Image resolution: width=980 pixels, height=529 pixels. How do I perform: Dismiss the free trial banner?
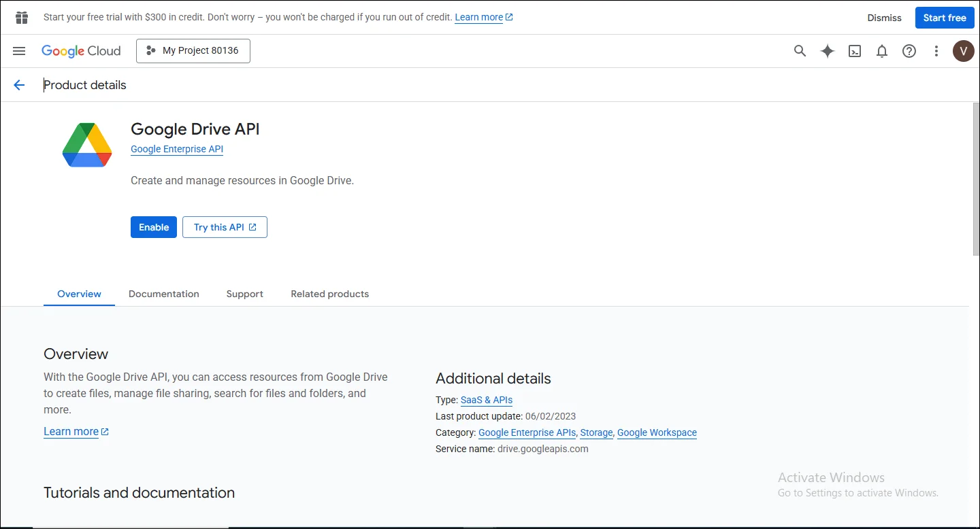tap(885, 18)
